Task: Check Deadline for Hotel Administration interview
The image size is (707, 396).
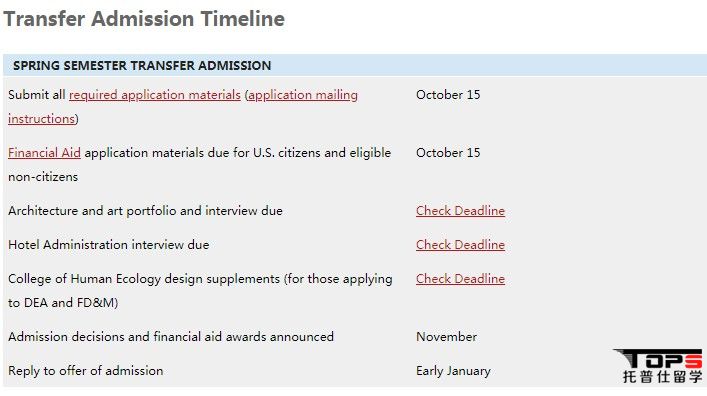Action: click(460, 245)
